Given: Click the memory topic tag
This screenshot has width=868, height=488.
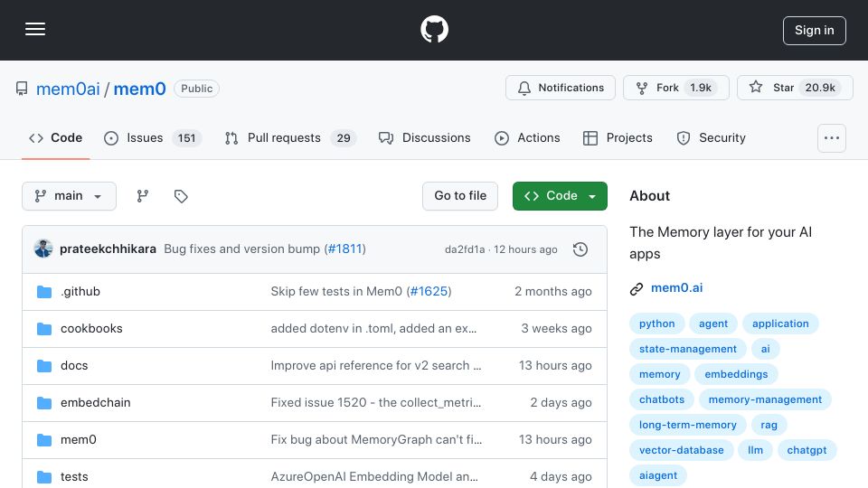Looking at the screenshot, I should [659, 374].
